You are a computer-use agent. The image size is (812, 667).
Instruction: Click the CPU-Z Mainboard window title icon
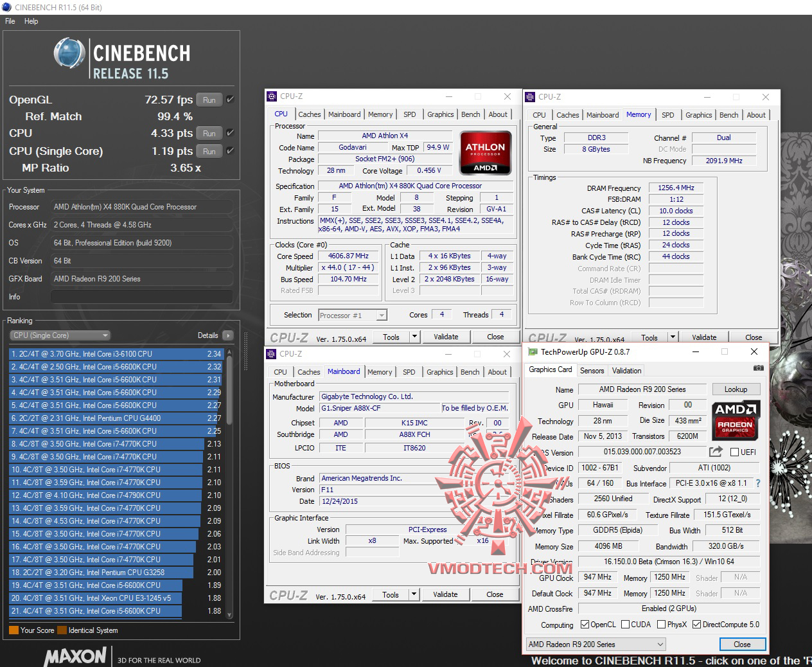tap(272, 354)
